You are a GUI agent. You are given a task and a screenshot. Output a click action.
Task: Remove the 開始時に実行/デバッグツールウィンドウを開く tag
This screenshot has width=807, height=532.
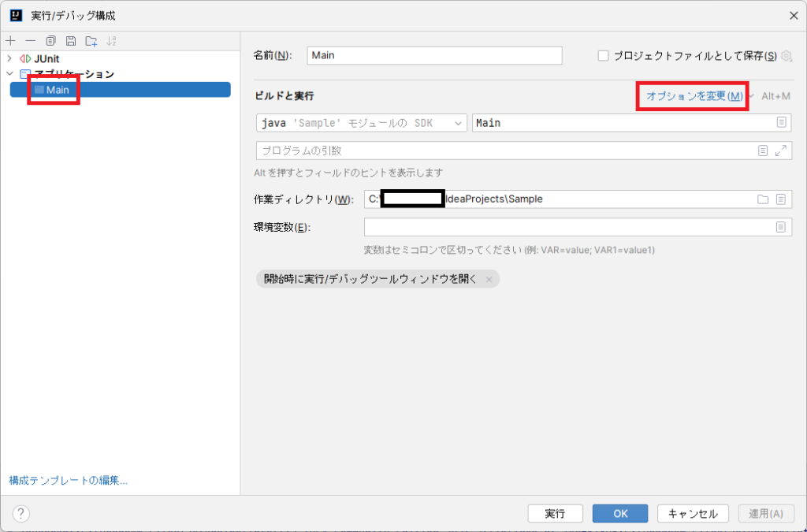491,278
